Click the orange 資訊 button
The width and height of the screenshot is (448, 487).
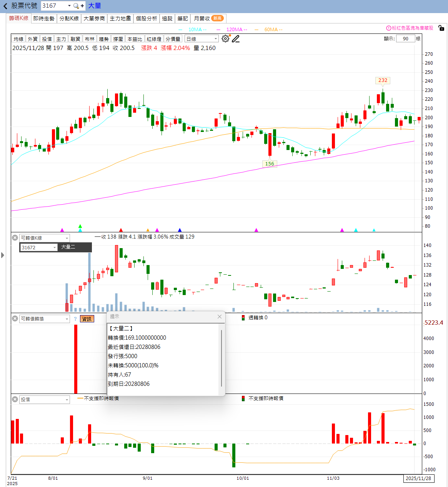coord(87,319)
